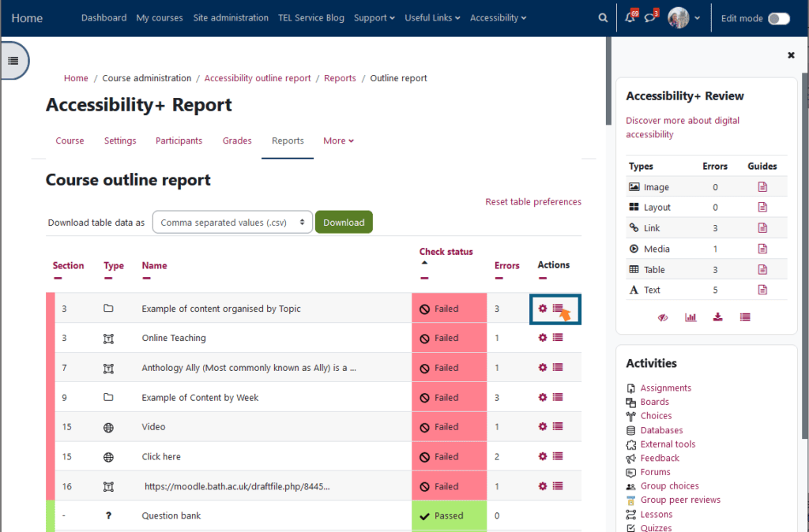Viewport: 809px width, 532px height.
Task: Open the Grades tab
Action: [237, 140]
